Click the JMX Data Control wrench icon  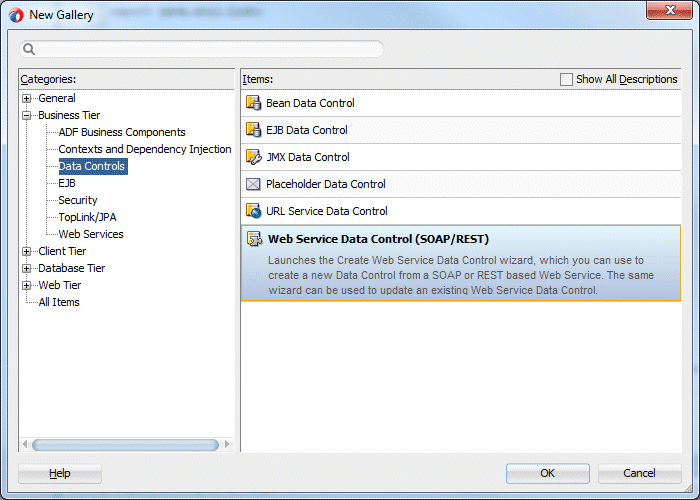[x=253, y=157]
